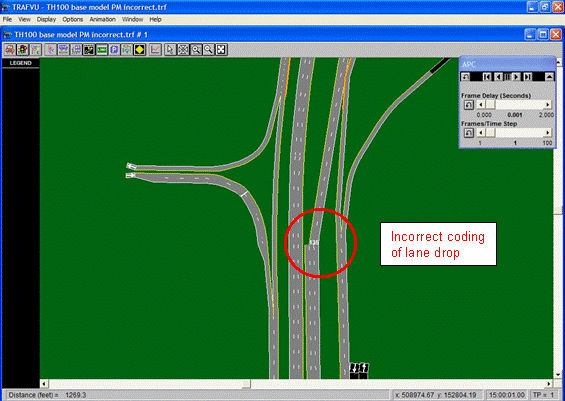The height and width of the screenshot is (401, 565).
Task: Open the line chart graph tool
Action: click(x=155, y=50)
